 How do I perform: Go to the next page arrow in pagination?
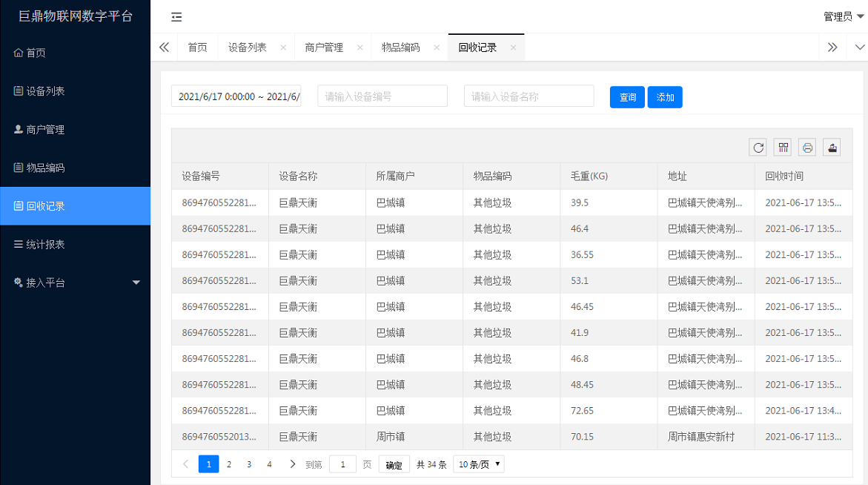click(x=292, y=464)
